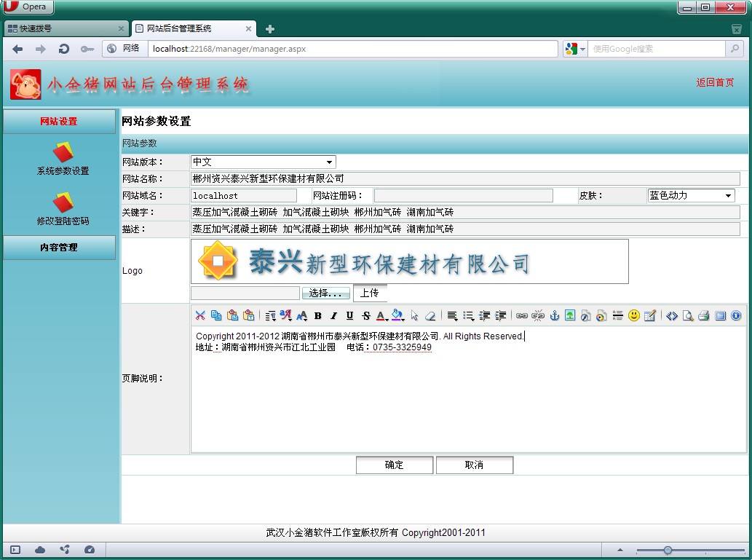752x560 pixels.
Task: Open the background fill color picker
Action: click(x=397, y=315)
